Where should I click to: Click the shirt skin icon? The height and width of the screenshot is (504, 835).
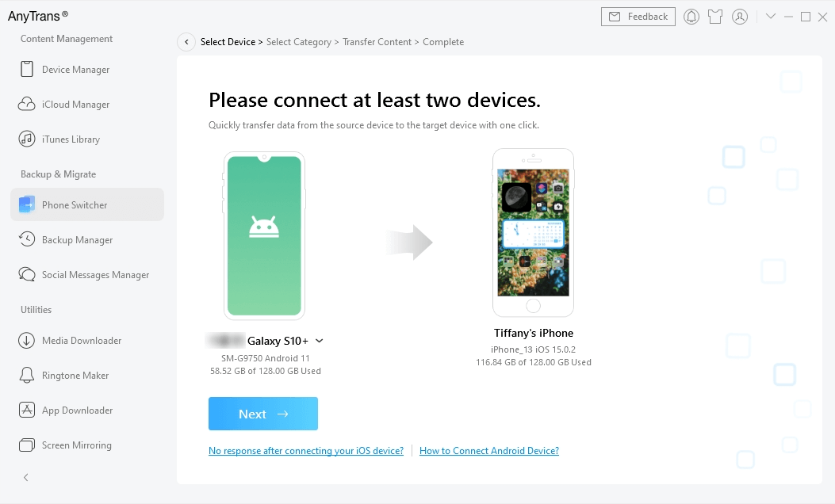(715, 17)
